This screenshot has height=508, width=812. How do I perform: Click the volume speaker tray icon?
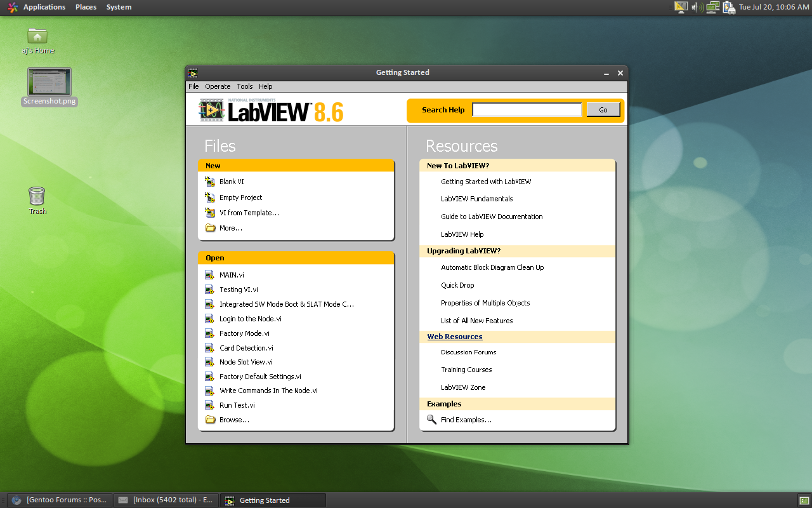[x=697, y=8]
